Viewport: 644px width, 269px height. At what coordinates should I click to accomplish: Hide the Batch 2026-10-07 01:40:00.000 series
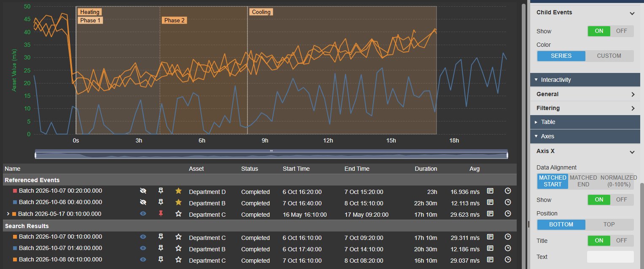coord(143,248)
